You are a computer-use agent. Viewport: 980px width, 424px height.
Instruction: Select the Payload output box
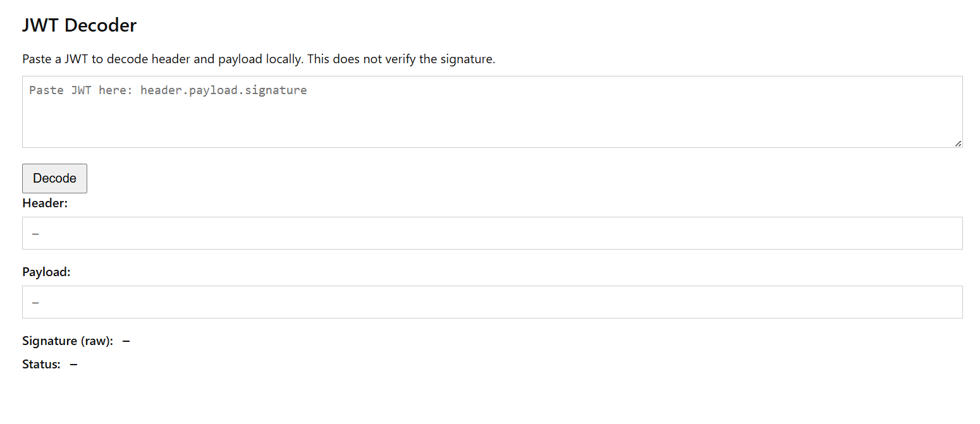(x=492, y=302)
